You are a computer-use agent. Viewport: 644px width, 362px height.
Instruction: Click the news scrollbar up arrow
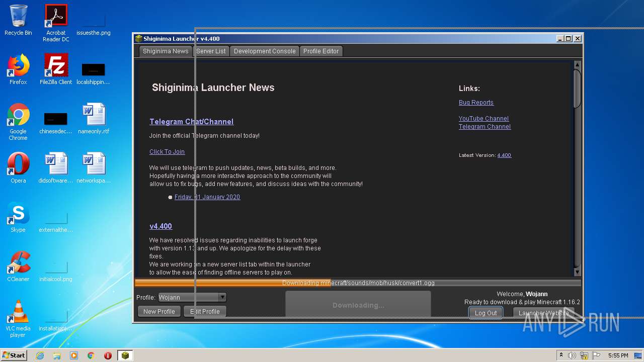pyautogui.click(x=577, y=65)
